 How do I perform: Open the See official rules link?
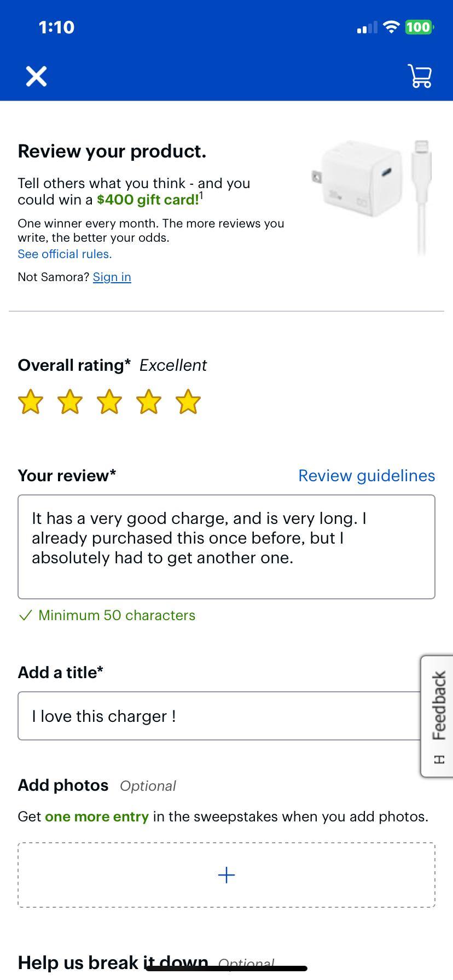tap(64, 254)
